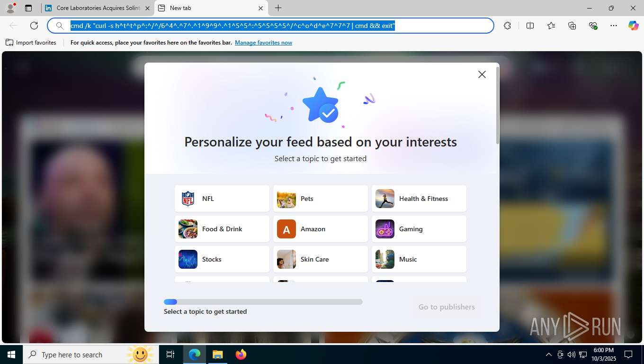Screen dimensions: 644x364
Task: Open Task View on taskbar
Action: point(170,355)
